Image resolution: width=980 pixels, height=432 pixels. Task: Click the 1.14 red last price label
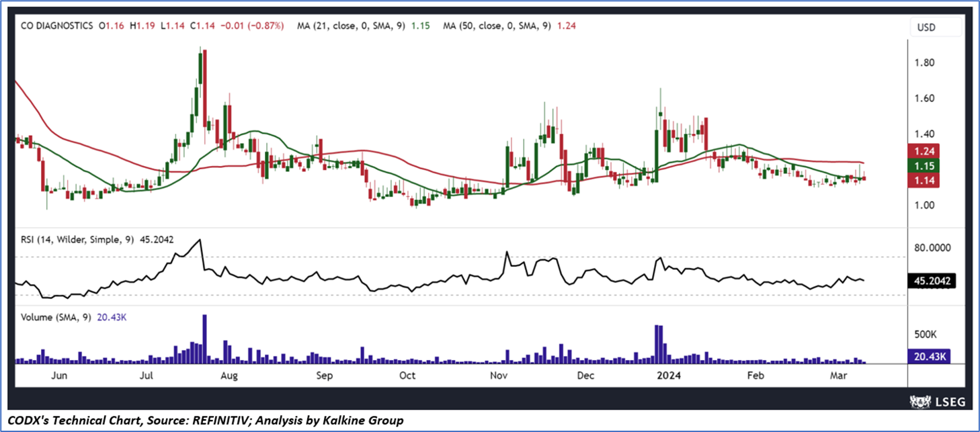922,180
